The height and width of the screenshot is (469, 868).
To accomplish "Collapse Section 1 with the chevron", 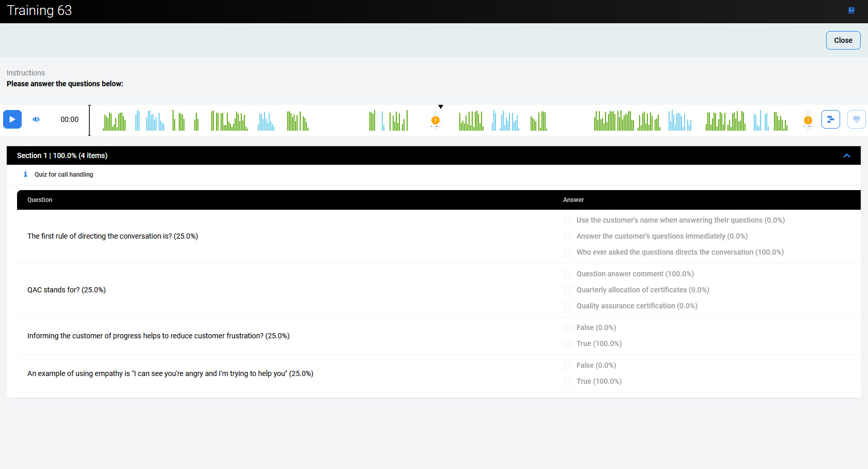I will point(847,155).
